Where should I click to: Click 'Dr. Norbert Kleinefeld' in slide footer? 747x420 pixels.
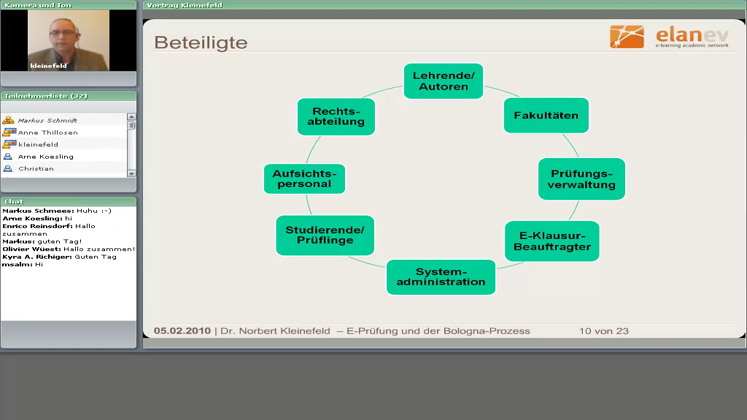tap(275, 330)
